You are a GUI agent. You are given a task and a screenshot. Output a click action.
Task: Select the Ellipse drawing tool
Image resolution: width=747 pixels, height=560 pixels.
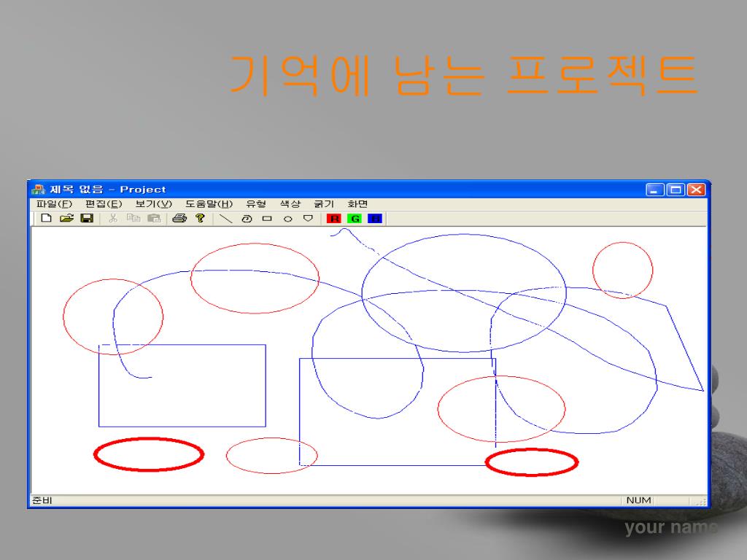(x=287, y=219)
